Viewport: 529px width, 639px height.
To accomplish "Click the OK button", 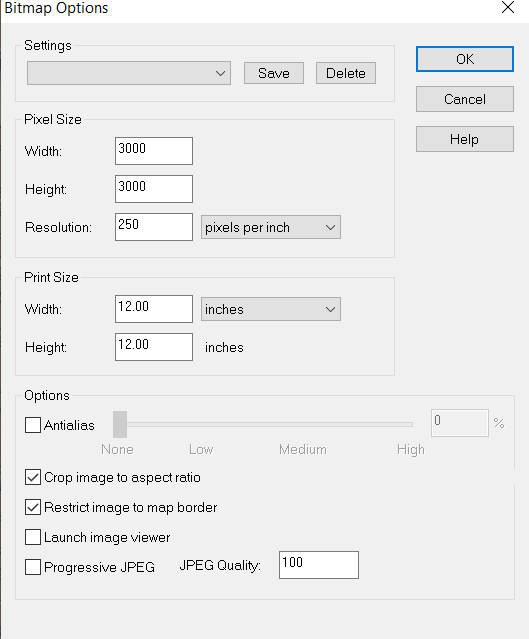I will point(465,59).
